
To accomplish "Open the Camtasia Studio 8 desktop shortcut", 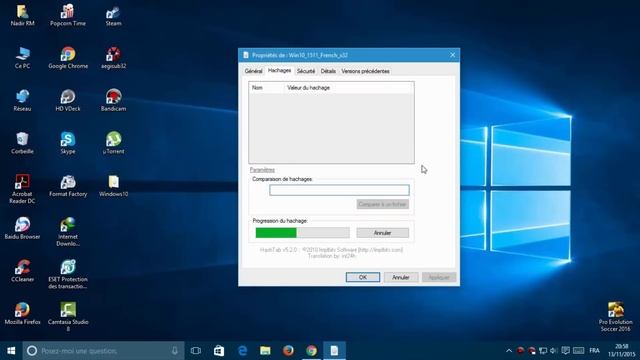I will coord(68,317).
